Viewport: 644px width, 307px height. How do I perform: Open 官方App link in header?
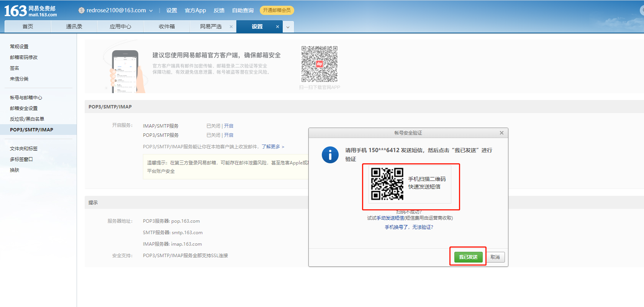point(195,10)
